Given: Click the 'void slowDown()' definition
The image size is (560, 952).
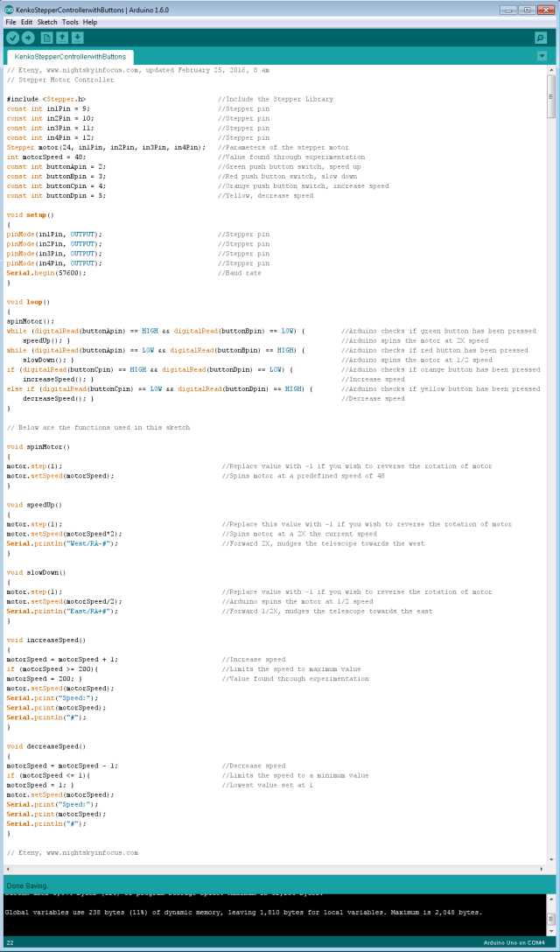Looking at the screenshot, I should point(36,572).
